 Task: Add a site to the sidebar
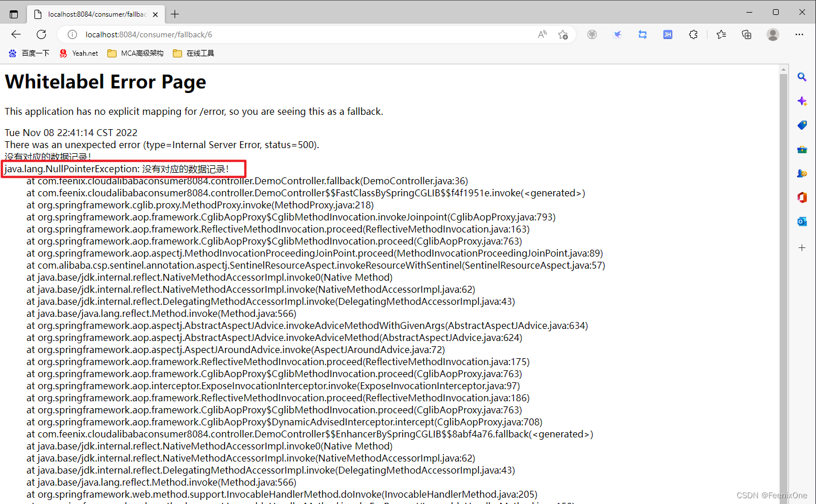(x=802, y=248)
